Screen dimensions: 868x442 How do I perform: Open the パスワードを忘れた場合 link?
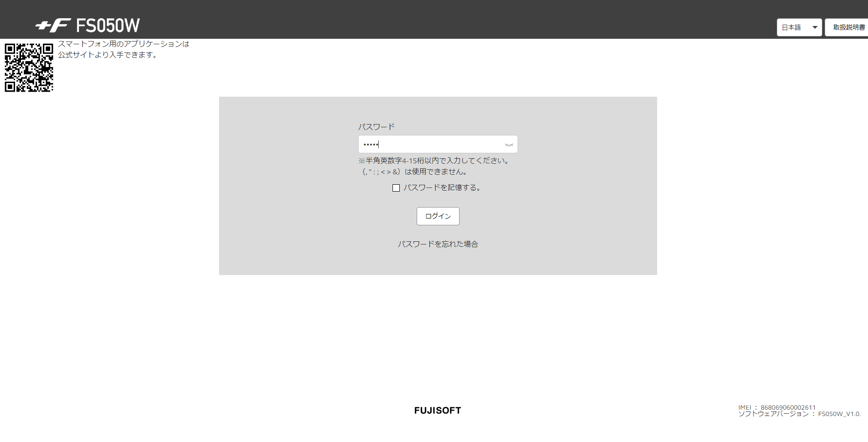tap(438, 244)
